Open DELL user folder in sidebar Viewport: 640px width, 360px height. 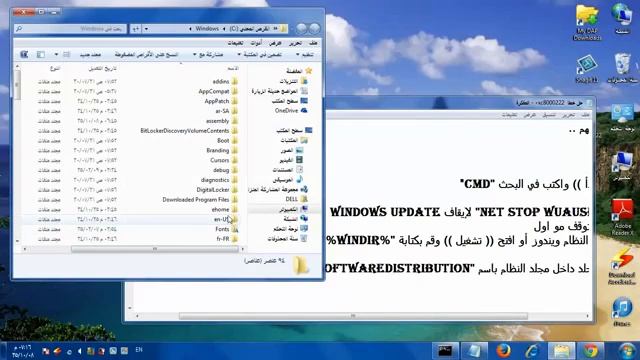[x=296, y=199]
